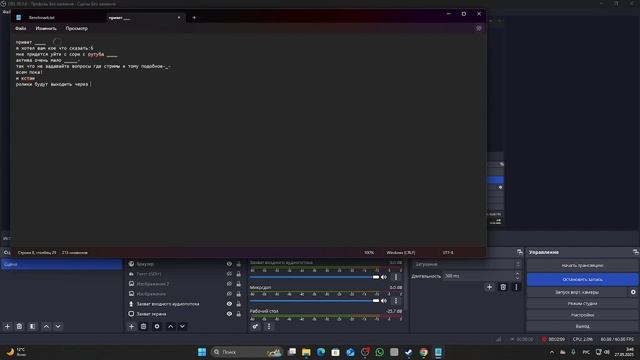The image size is (640, 360).
Task: Delete the selected scene with trash icon
Action: tap(19, 327)
